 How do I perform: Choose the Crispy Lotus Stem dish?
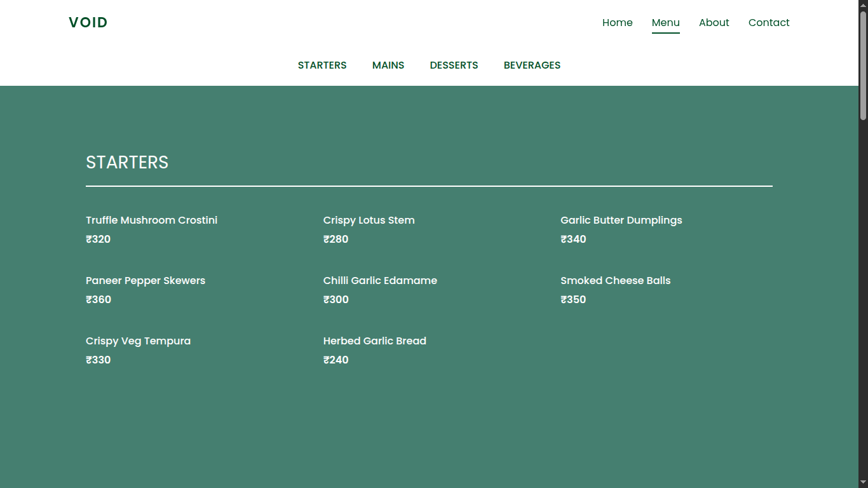click(x=369, y=220)
